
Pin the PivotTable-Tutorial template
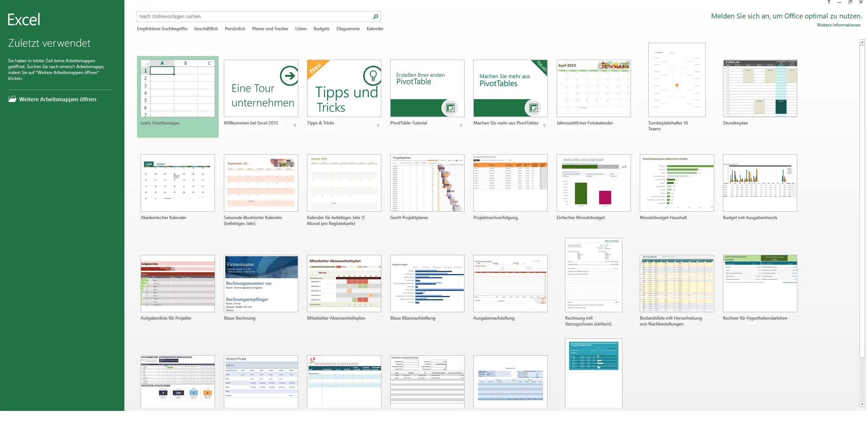tap(461, 126)
